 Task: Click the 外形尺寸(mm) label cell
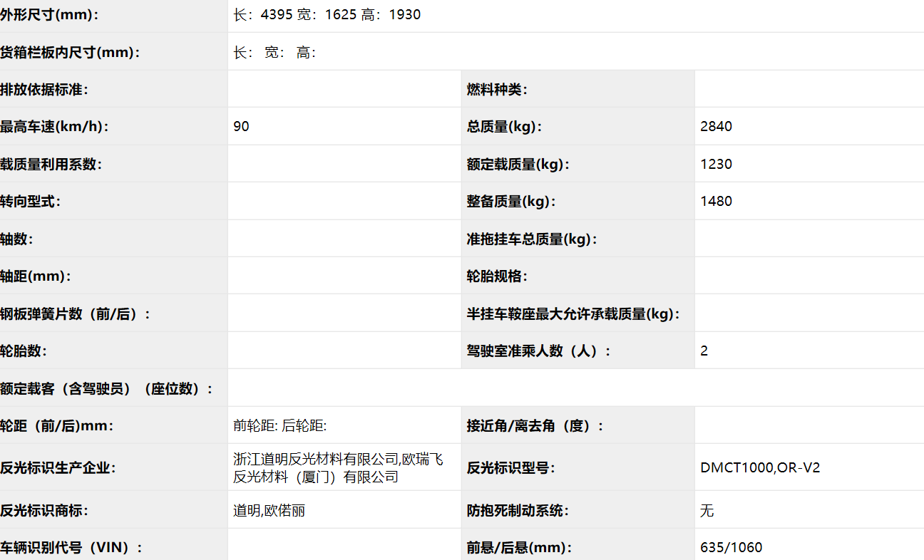pyautogui.click(x=50, y=15)
